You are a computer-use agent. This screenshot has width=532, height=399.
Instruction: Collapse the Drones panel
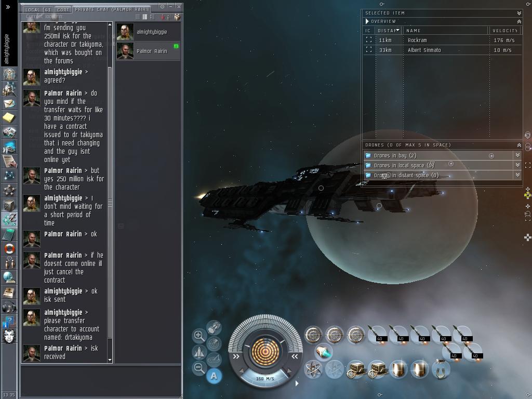519,145
